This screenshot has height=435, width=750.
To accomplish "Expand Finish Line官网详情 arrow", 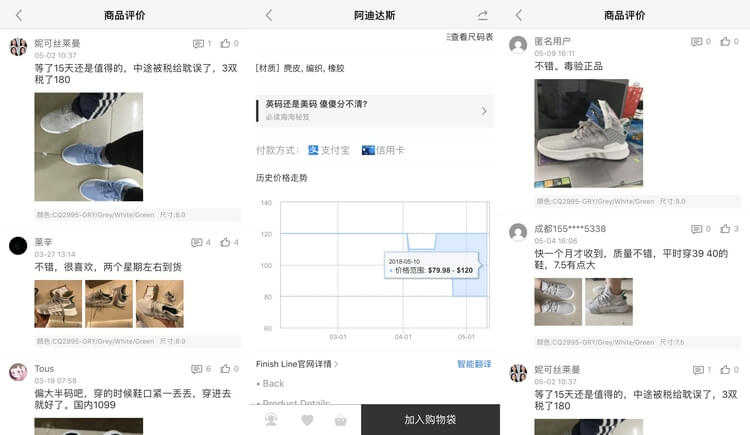I will tap(336, 364).
